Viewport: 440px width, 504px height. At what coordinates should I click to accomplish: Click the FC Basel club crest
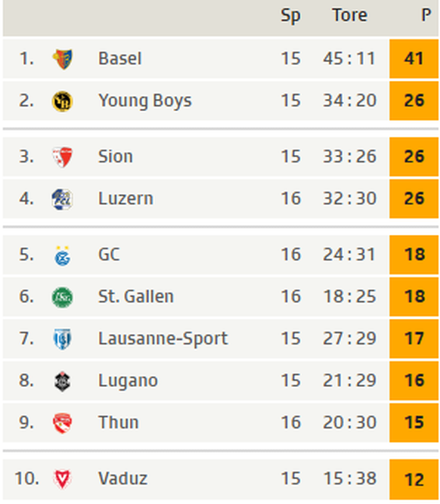coord(63,59)
